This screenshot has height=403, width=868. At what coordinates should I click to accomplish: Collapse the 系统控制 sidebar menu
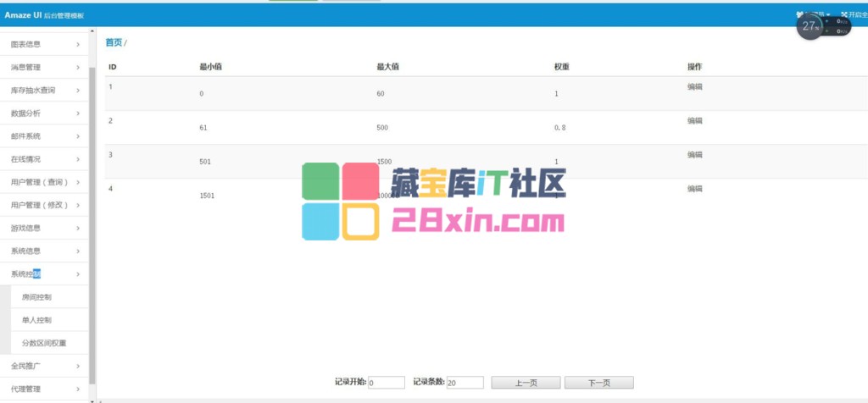point(44,273)
